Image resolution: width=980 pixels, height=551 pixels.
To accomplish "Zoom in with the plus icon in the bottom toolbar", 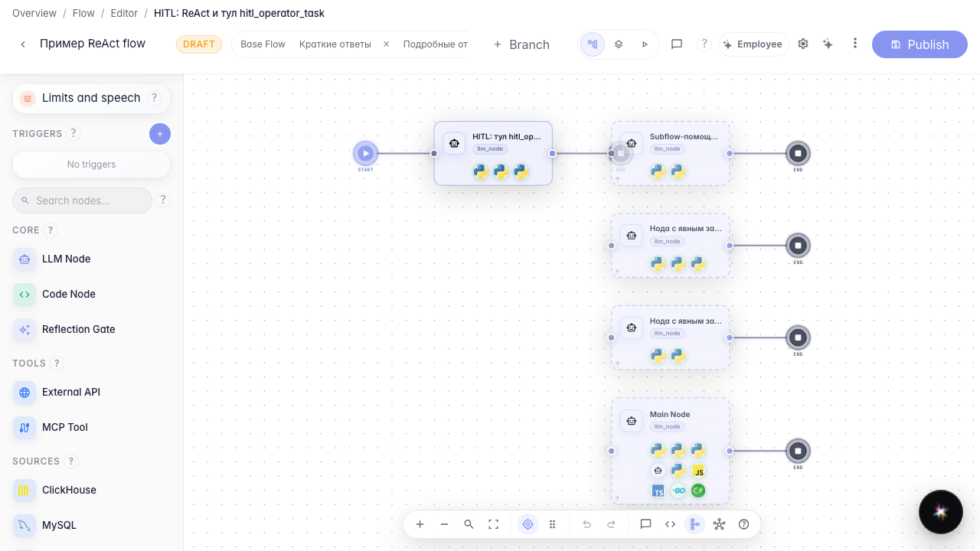I will tap(420, 524).
